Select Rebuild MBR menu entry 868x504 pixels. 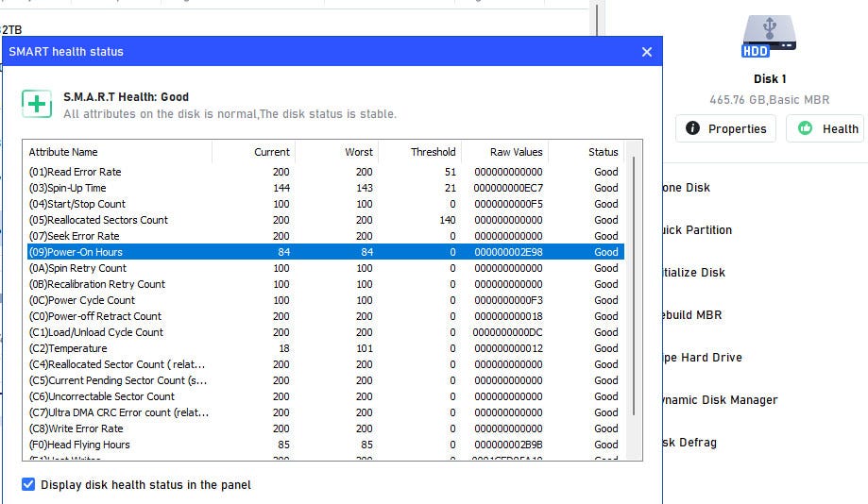(692, 315)
